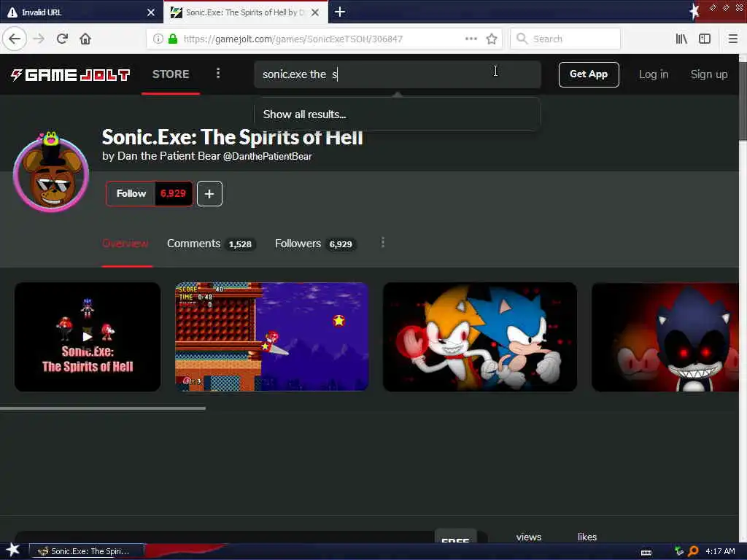Screen dimensions: 747x560
Task: Click the likes label
Action: [587, 537]
